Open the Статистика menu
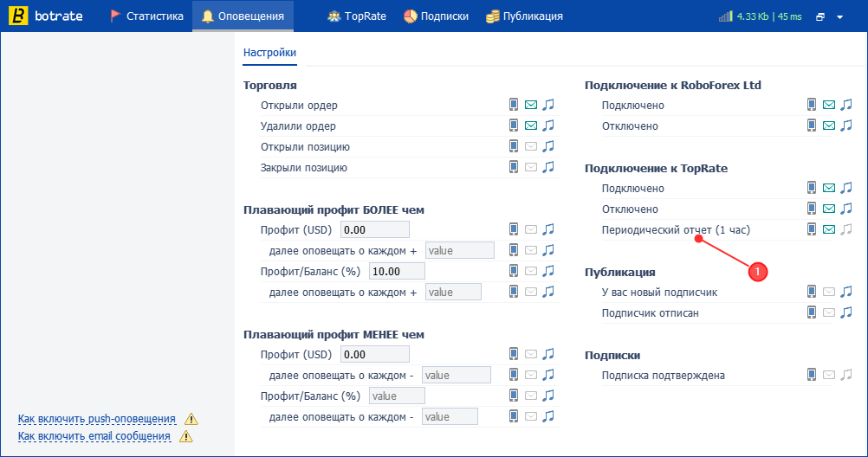 pyautogui.click(x=146, y=16)
